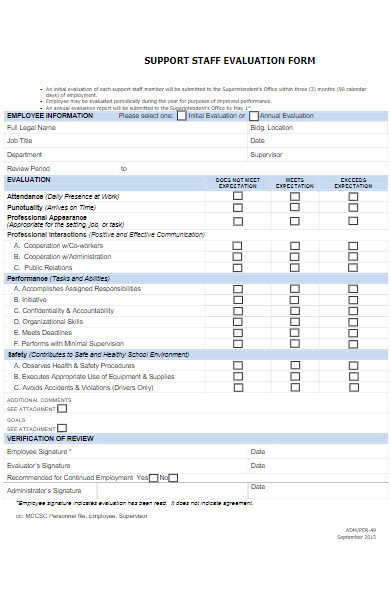Mark Professional Appearance as Exceeds Expectation
Image resolution: width=390 pixels, height=600 pixels.
coord(353,221)
